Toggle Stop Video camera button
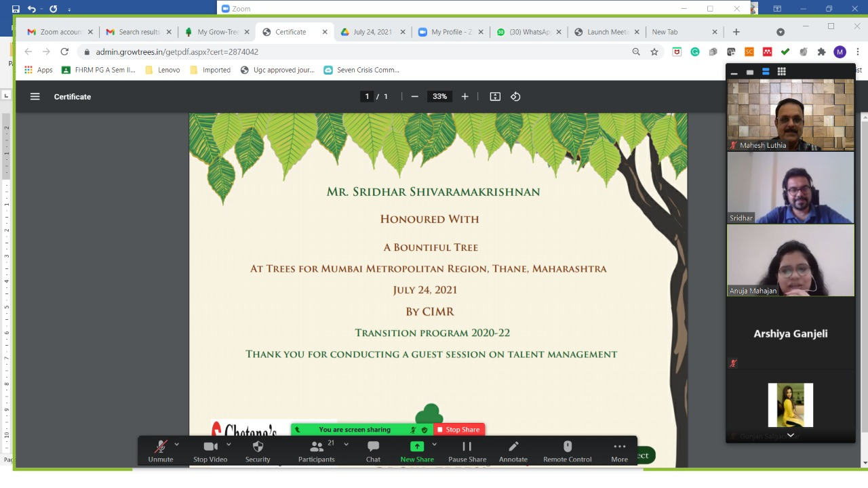Image resolution: width=868 pixels, height=488 pixels. tap(210, 451)
